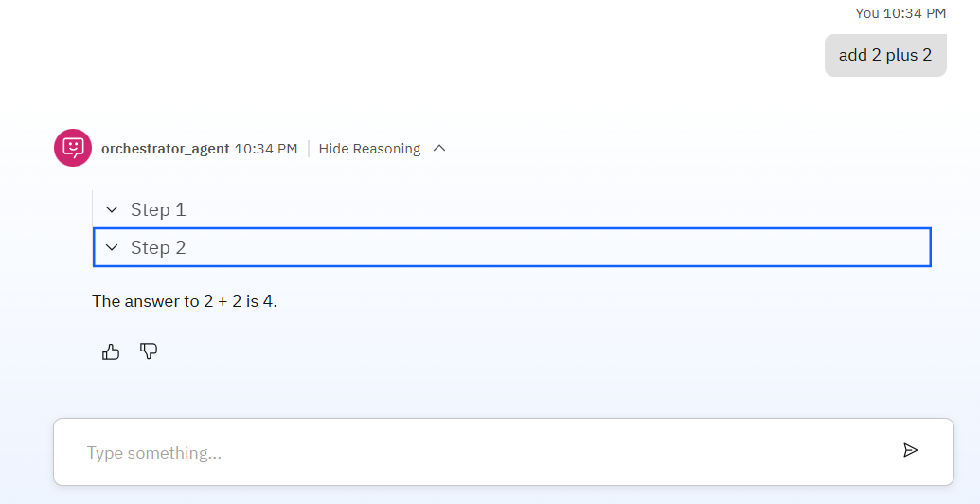Give the answer a thumbs up
Screen dimensions: 980x504
point(111,352)
